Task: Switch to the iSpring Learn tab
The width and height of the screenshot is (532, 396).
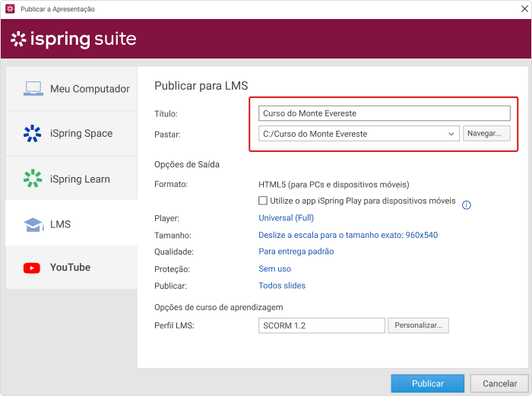Action: pos(71,179)
